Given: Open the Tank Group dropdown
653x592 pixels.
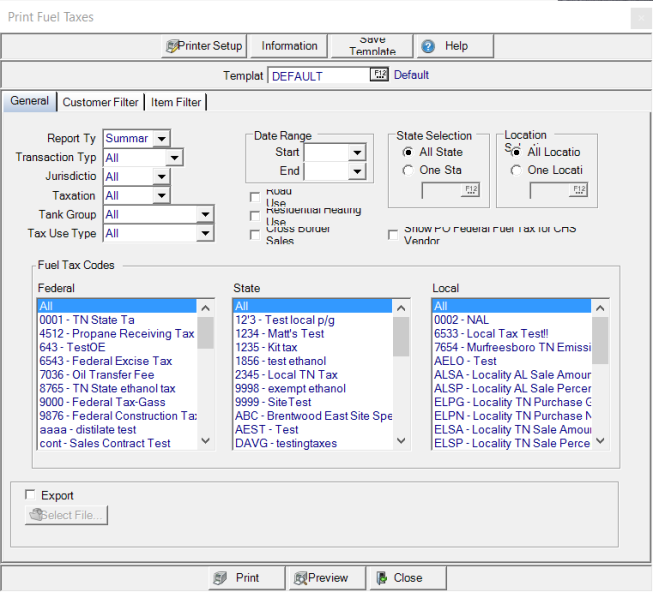Looking at the screenshot, I should click(205, 214).
